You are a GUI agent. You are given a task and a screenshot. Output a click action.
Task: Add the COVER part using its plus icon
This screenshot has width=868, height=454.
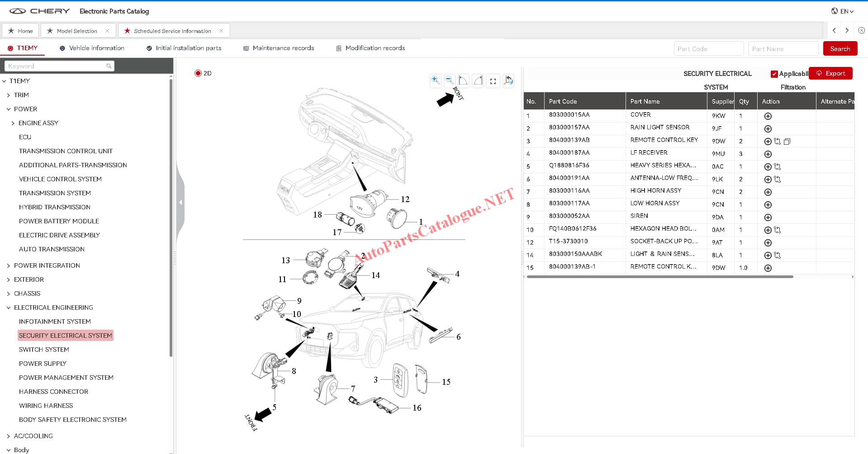point(768,116)
